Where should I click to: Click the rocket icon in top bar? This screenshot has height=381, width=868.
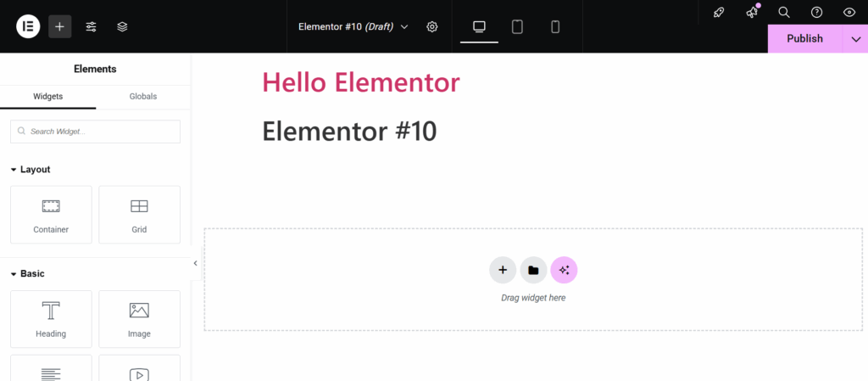tap(719, 12)
